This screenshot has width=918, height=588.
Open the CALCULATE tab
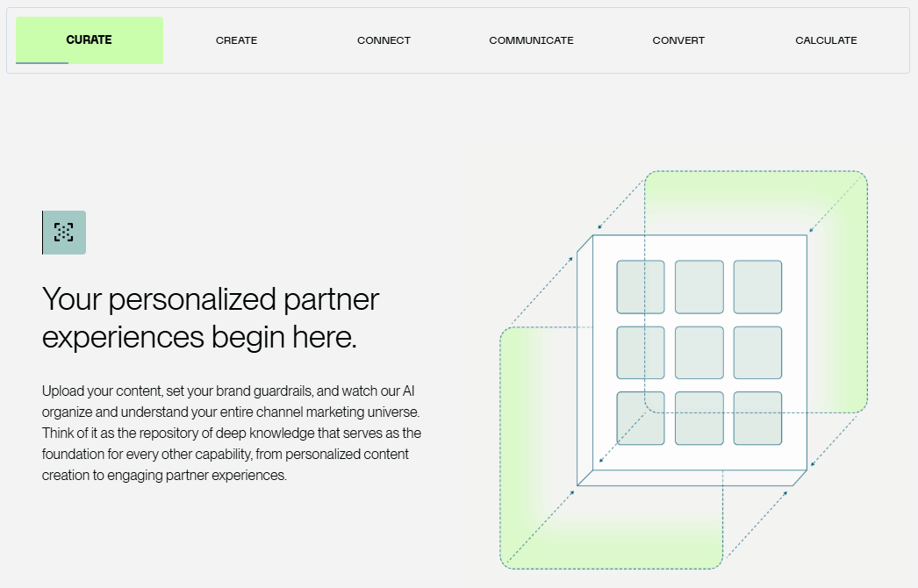click(826, 40)
